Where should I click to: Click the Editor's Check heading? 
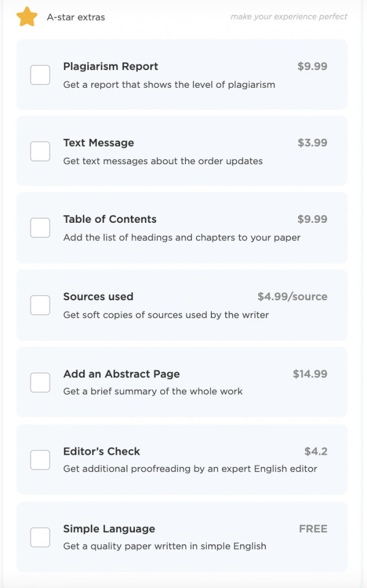[102, 451]
